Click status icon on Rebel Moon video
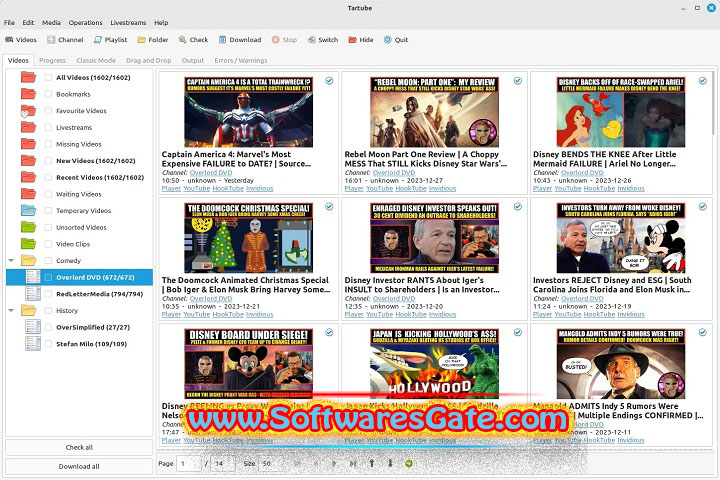Image resolution: width=720 pixels, height=480 pixels. 518,81
